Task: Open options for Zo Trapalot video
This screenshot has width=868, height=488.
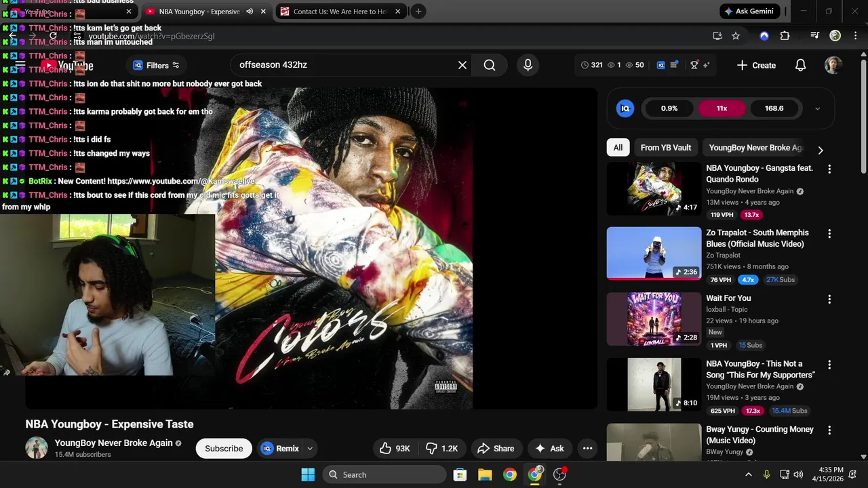Action: point(829,234)
